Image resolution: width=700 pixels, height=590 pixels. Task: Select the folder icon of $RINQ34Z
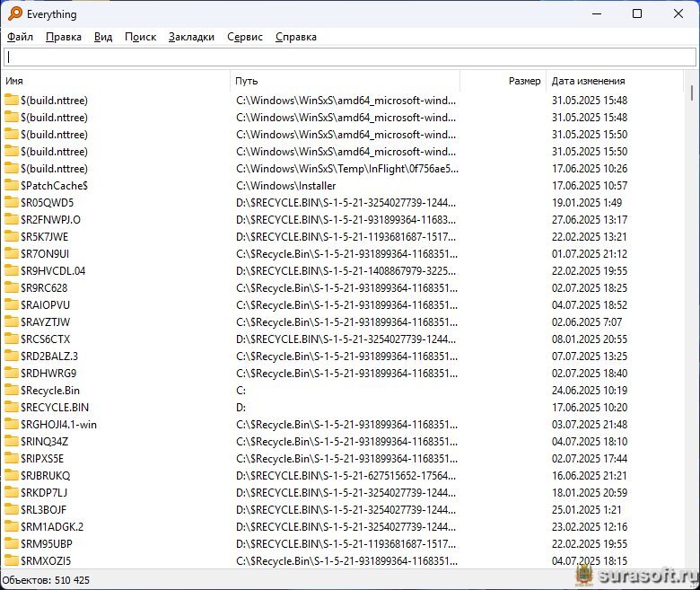tap(12, 441)
